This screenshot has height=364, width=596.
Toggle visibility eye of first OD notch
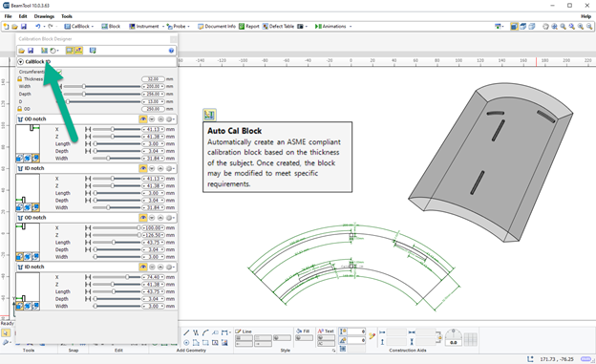point(143,119)
